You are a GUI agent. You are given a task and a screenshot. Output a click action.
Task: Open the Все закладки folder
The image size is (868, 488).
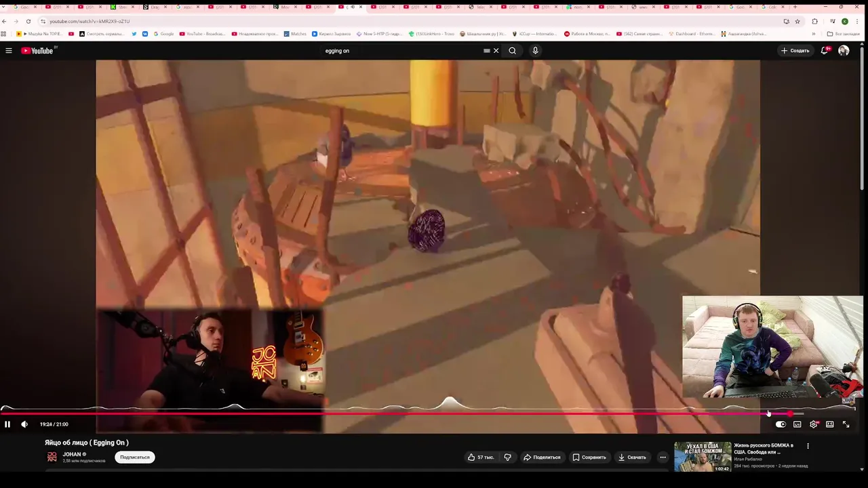(x=843, y=34)
